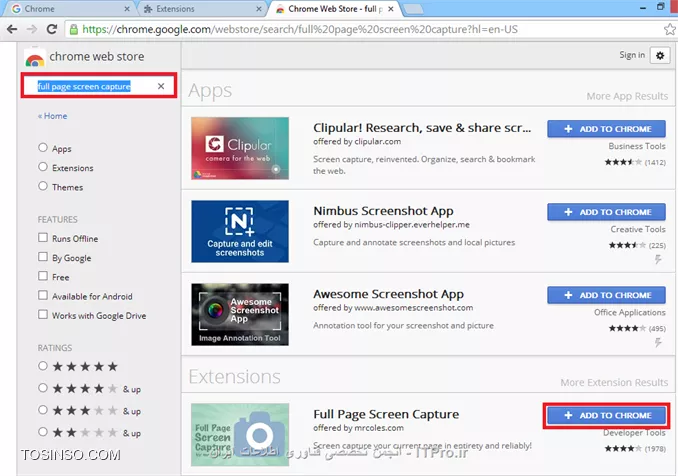Check Available for Android
678x476 pixels.
pyautogui.click(x=42, y=295)
